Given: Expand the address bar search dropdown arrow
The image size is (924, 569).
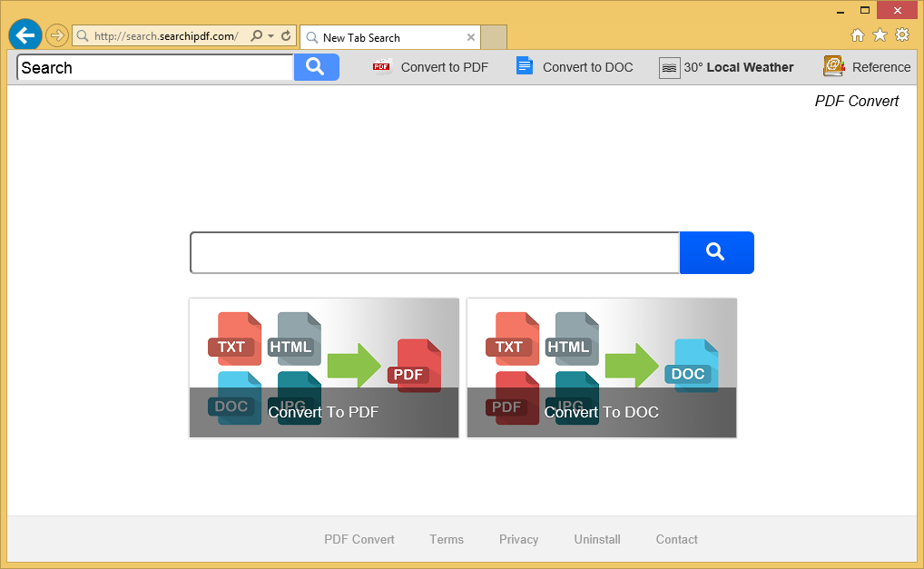Looking at the screenshot, I should [x=270, y=36].
